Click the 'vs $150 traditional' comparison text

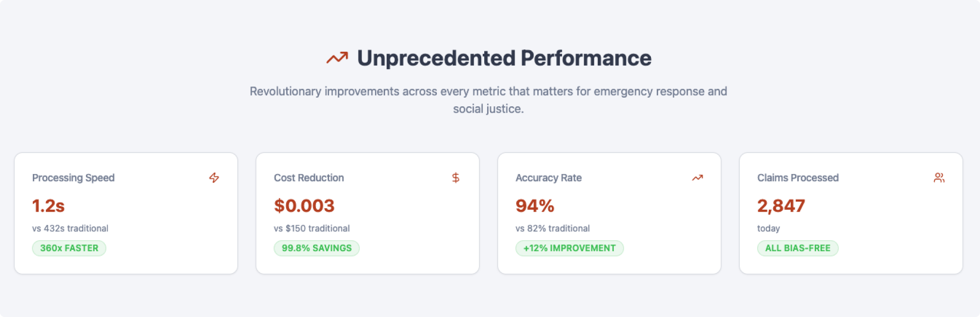[x=312, y=229]
